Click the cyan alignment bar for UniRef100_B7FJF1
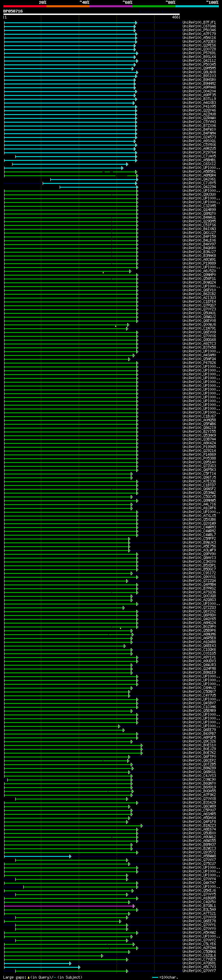The width and height of the screenshot is (222, 980). [x=70, y=23]
